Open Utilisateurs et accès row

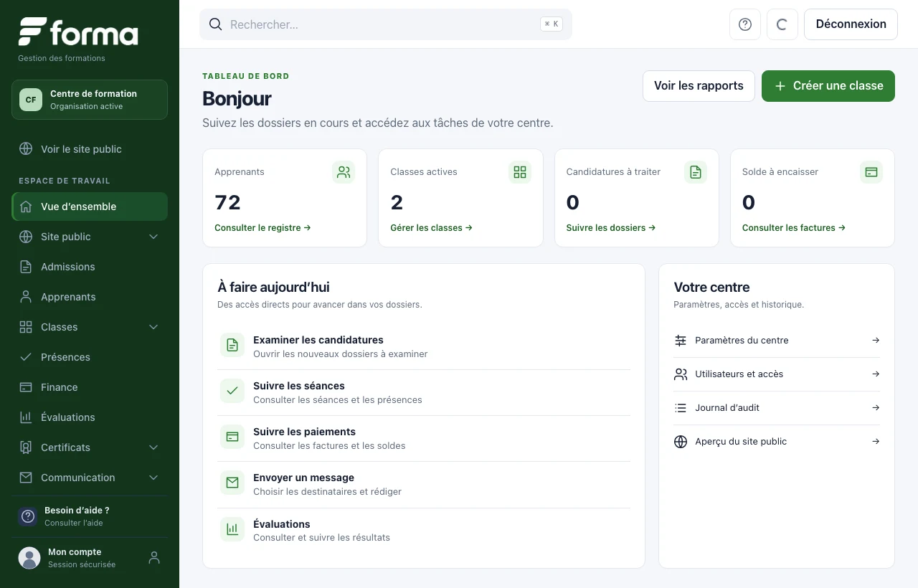[777, 374]
